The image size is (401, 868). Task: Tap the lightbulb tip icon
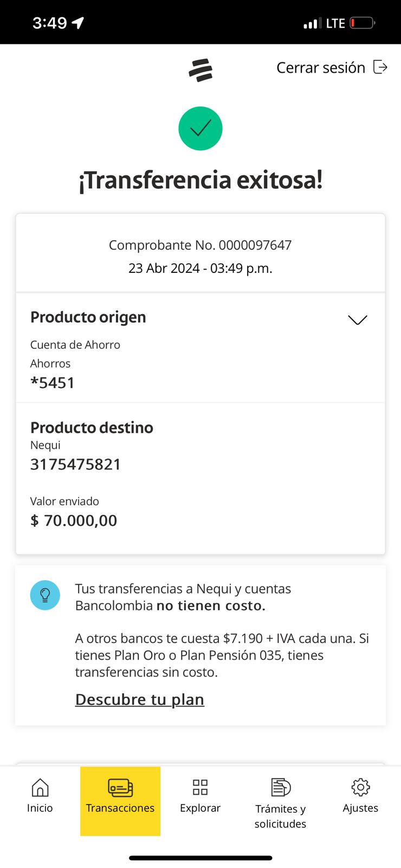[x=45, y=595]
